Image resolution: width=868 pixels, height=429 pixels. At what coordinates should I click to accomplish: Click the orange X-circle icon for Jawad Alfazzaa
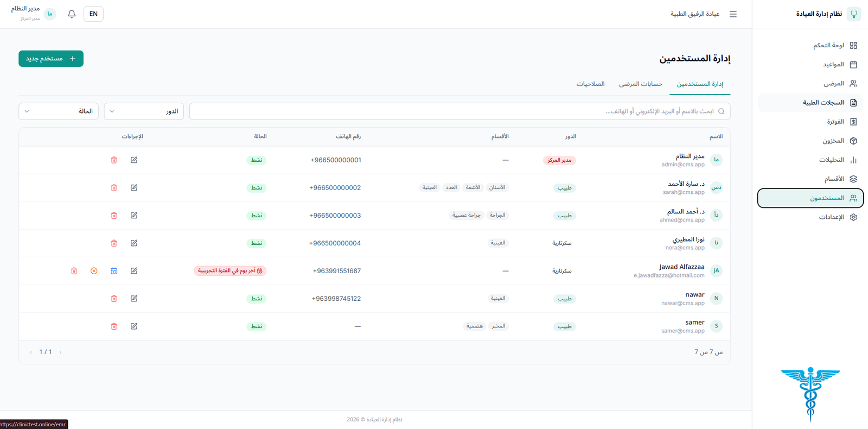[94, 271]
